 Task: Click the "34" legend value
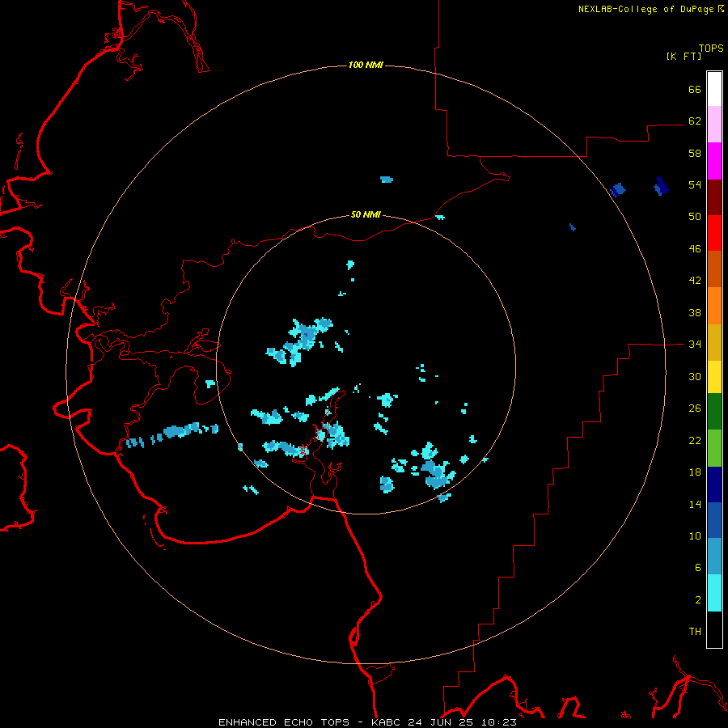click(x=695, y=345)
